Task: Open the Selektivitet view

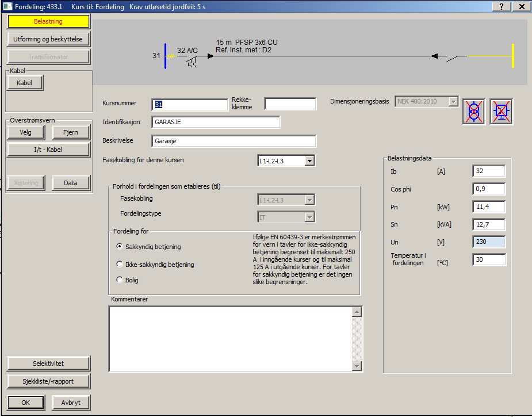Action: pyautogui.click(x=48, y=364)
